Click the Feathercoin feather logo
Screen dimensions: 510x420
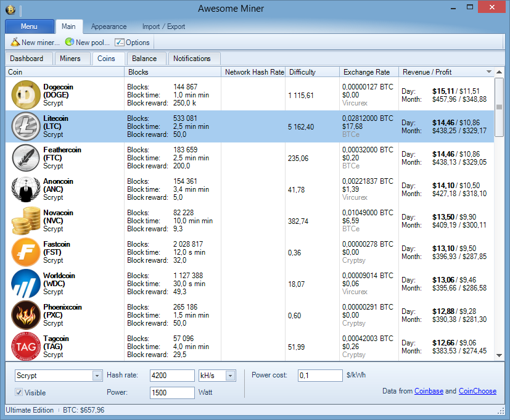pyautogui.click(x=26, y=158)
